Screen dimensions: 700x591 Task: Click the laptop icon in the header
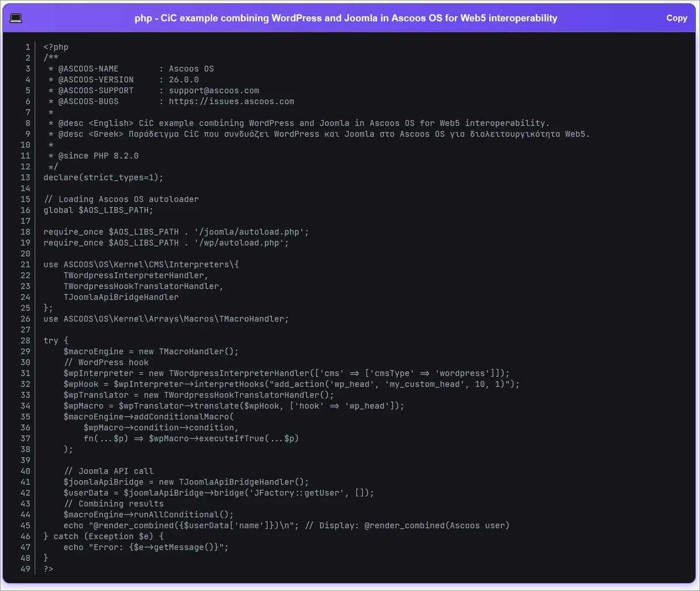(x=16, y=18)
